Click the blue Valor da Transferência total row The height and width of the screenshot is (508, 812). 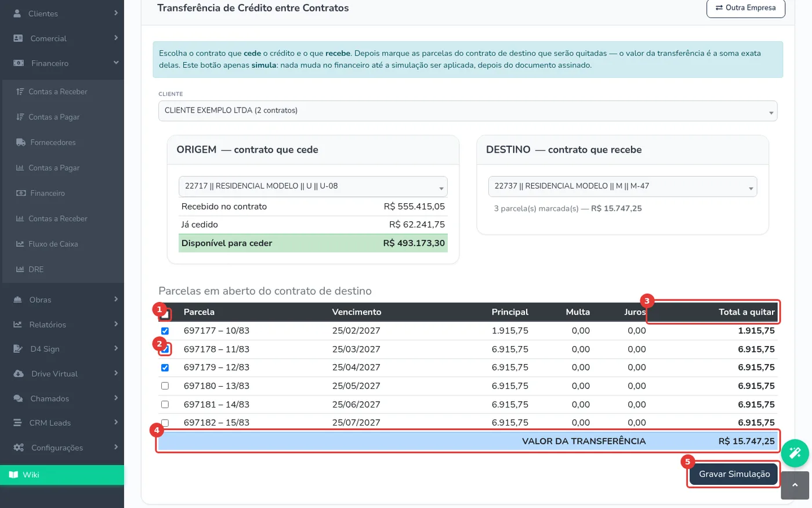coord(467,441)
